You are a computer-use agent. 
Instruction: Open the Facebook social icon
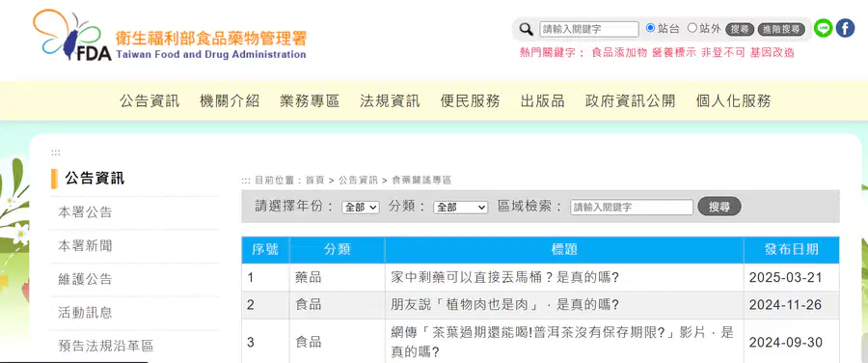(x=845, y=28)
